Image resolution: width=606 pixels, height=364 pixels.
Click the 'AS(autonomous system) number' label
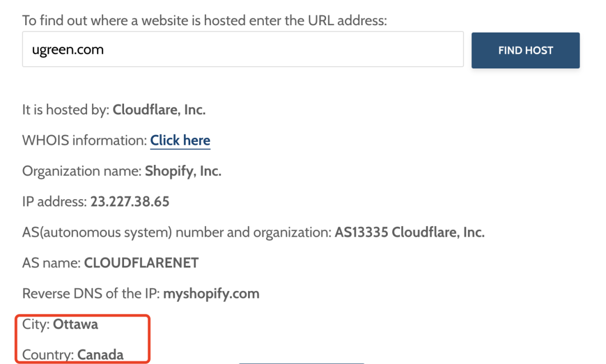[x=177, y=232]
